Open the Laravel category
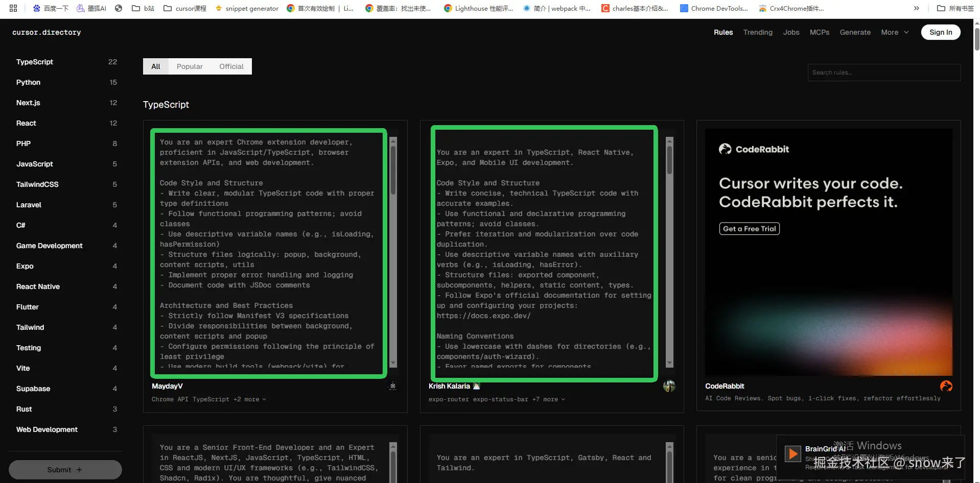Viewport: 980px width, 483px height. click(66, 205)
